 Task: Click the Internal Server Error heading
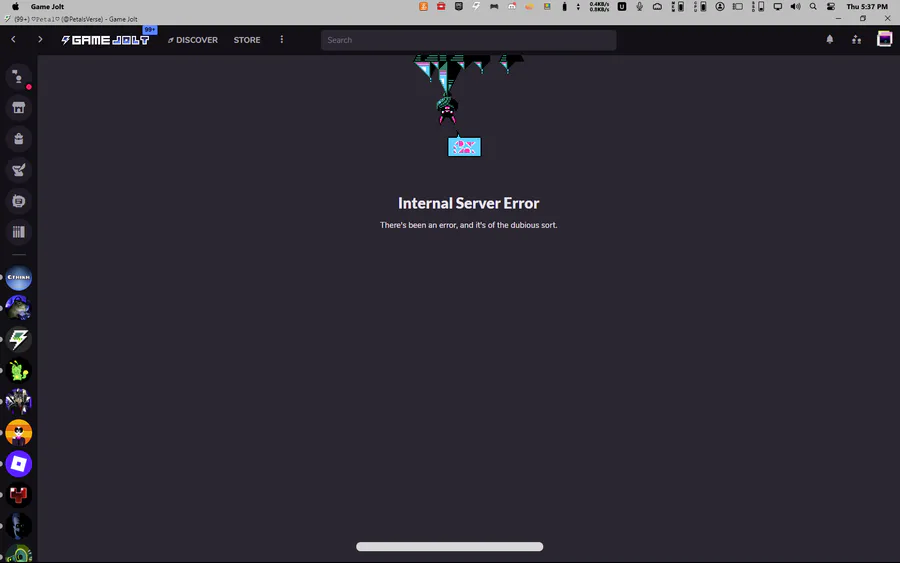(468, 203)
